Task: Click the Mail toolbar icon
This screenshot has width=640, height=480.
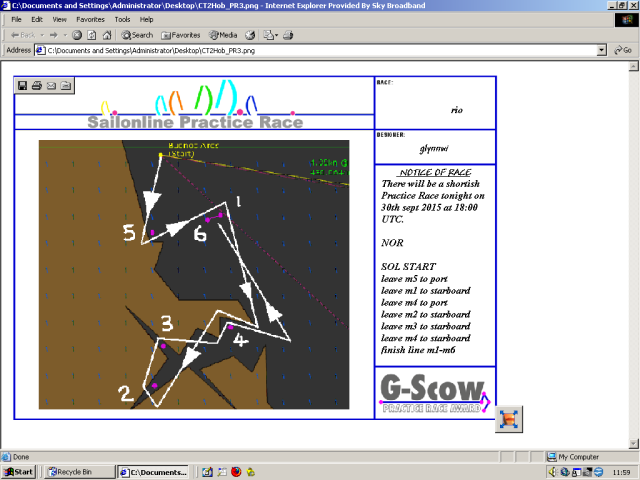Action: (268, 35)
